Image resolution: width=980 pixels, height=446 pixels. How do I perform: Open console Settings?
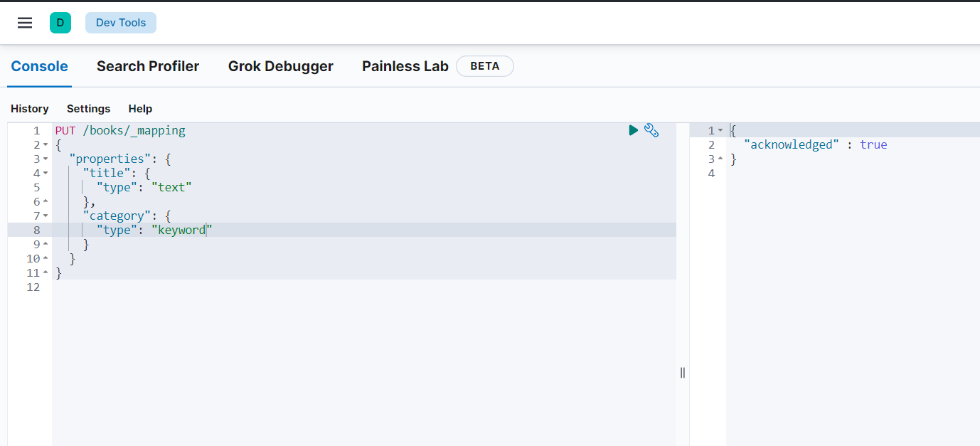[x=89, y=109]
